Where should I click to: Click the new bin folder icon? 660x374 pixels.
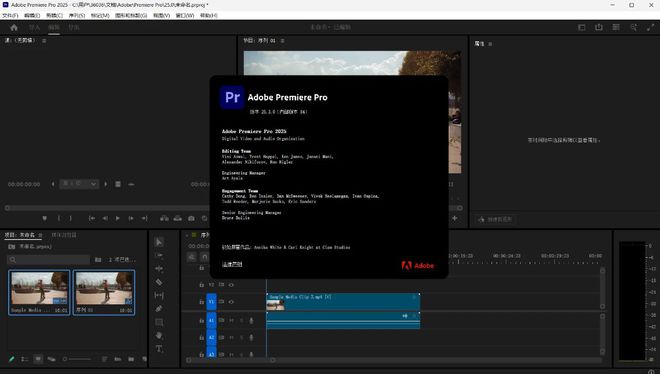click(x=131, y=359)
